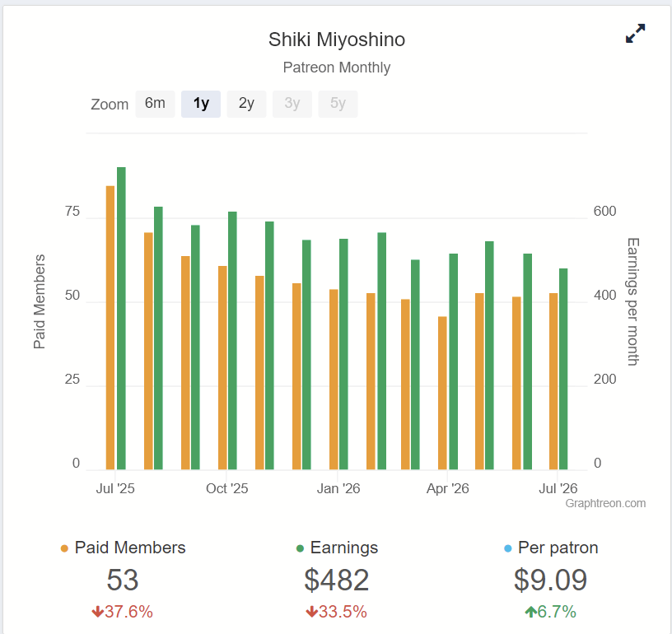Click the $9.09 per patron value

tap(550, 580)
